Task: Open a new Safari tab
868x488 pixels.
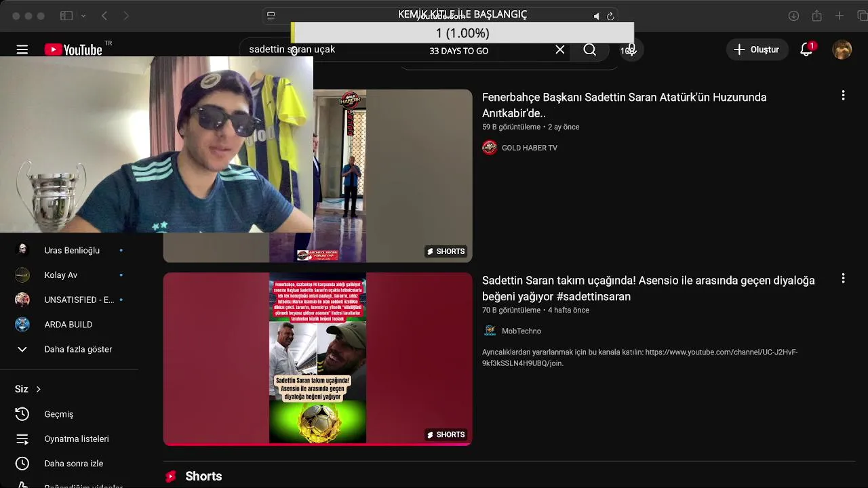Action: click(x=840, y=16)
